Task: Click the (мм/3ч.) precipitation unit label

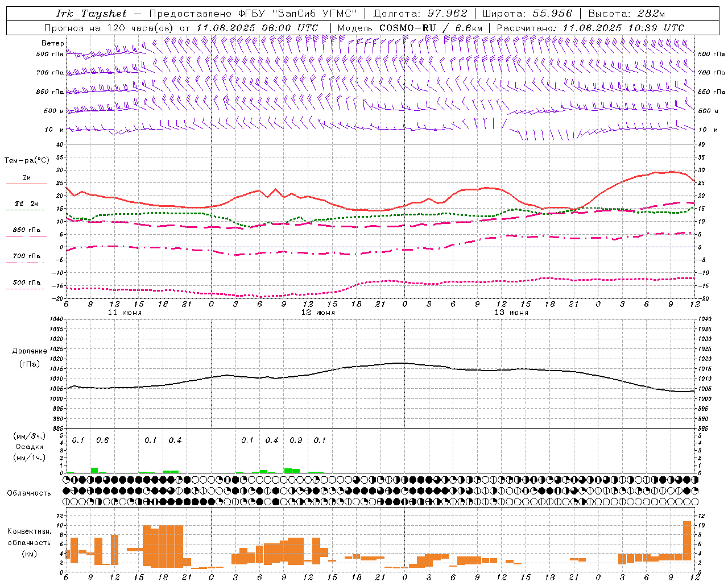Action: [30, 436]
